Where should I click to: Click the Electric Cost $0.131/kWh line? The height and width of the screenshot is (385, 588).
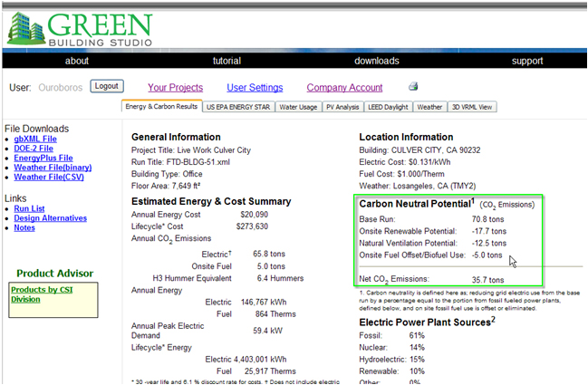click(405, 162)
